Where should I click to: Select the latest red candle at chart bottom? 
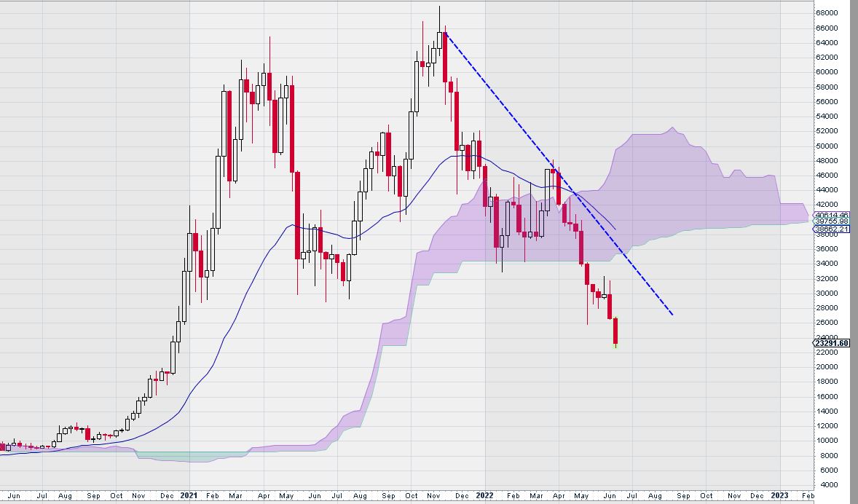[x=615, y=331]
